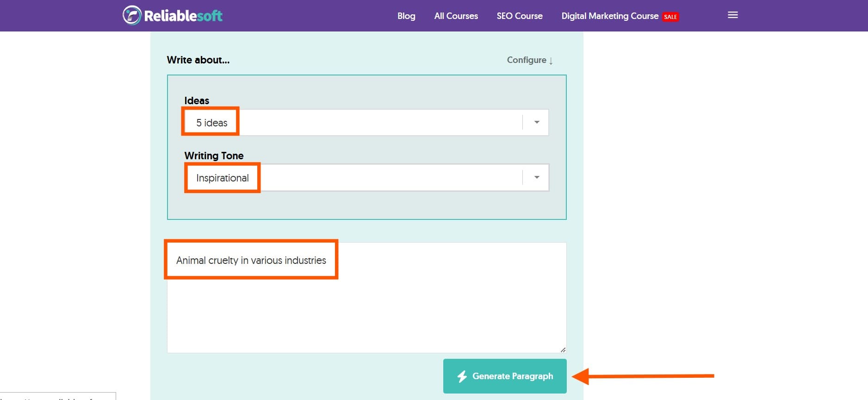Click the Inspirational tone field
This screenshot has width=868, height=400.
tap(366, 177)
